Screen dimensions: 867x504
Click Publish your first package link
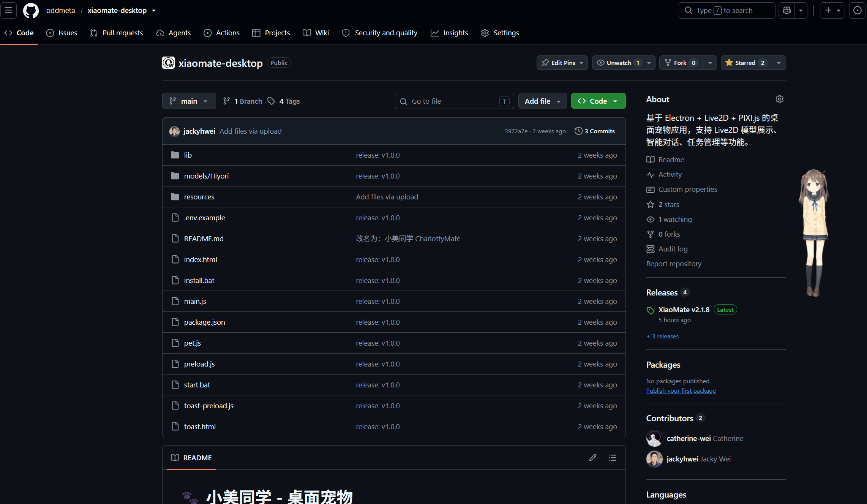(681, 391)
